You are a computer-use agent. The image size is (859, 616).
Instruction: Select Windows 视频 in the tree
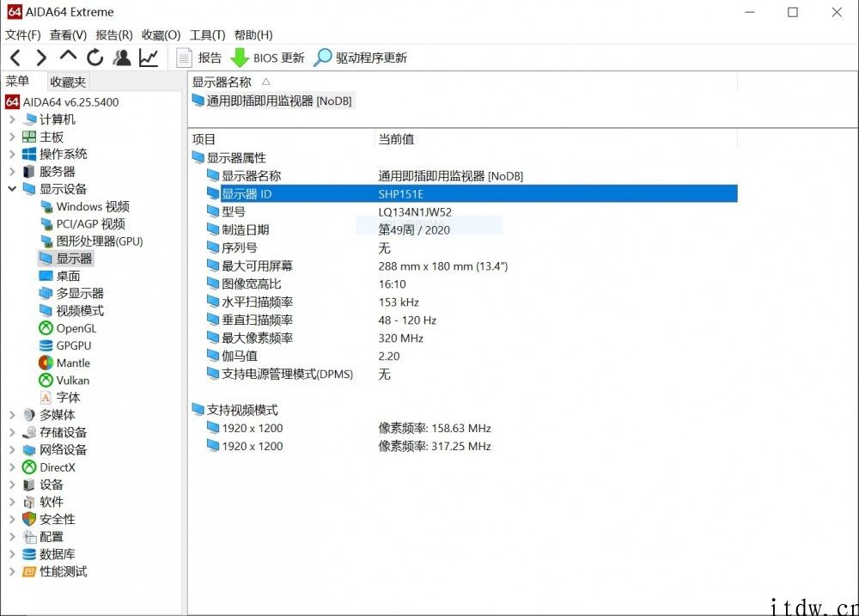pyautogui.click(x=93, y=206)
